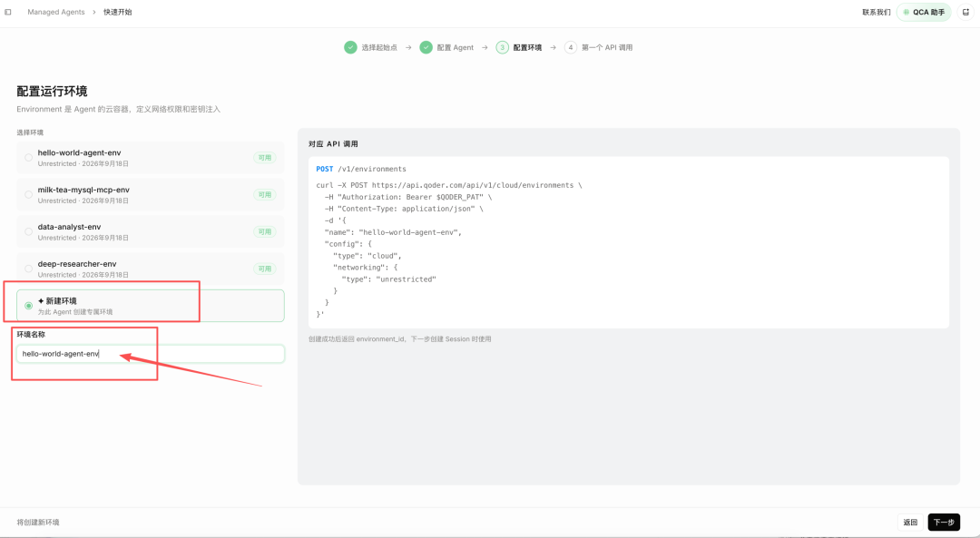Click the date text under data-analyst-env
The image size is (980, 538).
(x=105, y=238)
